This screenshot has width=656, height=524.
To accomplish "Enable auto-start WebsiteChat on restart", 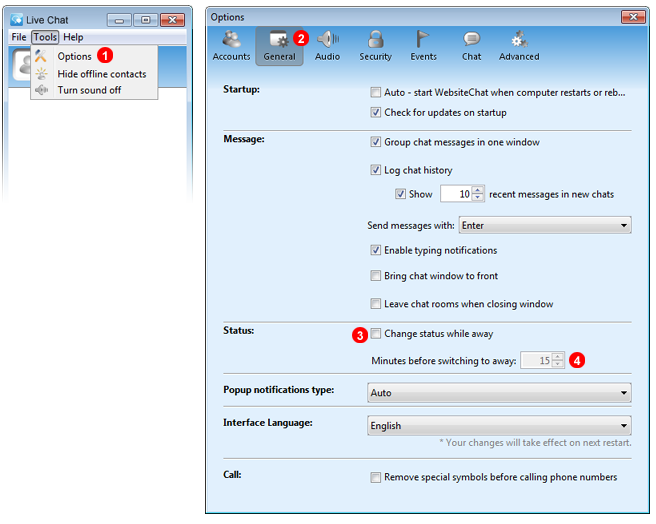I will tap(376, 92).
